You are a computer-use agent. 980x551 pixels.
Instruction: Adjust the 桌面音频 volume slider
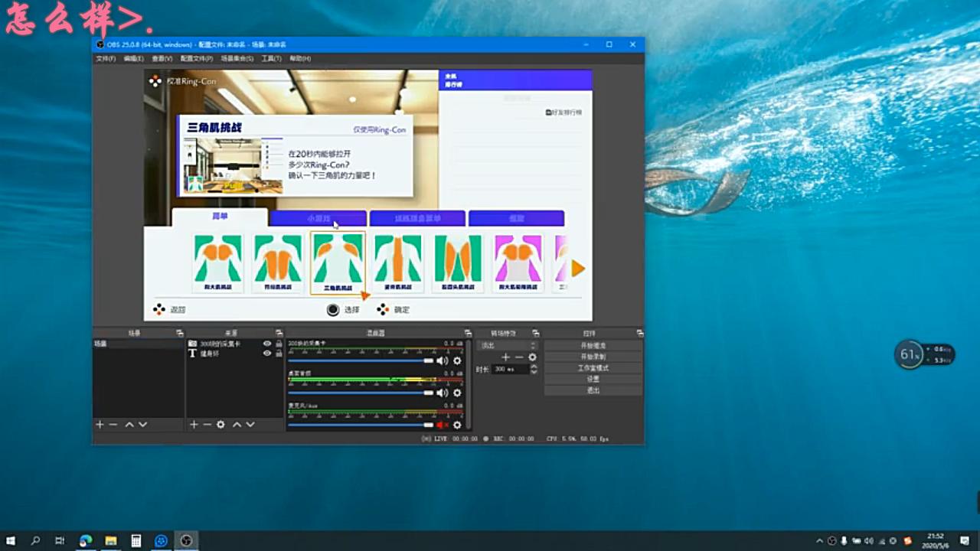click(361, 393)
